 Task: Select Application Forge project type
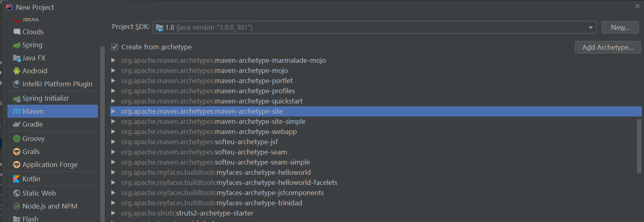click(53, 165)
